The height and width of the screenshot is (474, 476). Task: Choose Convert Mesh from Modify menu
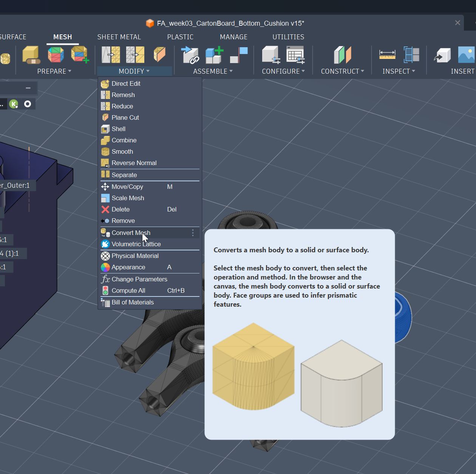click(x=131, y=233)
